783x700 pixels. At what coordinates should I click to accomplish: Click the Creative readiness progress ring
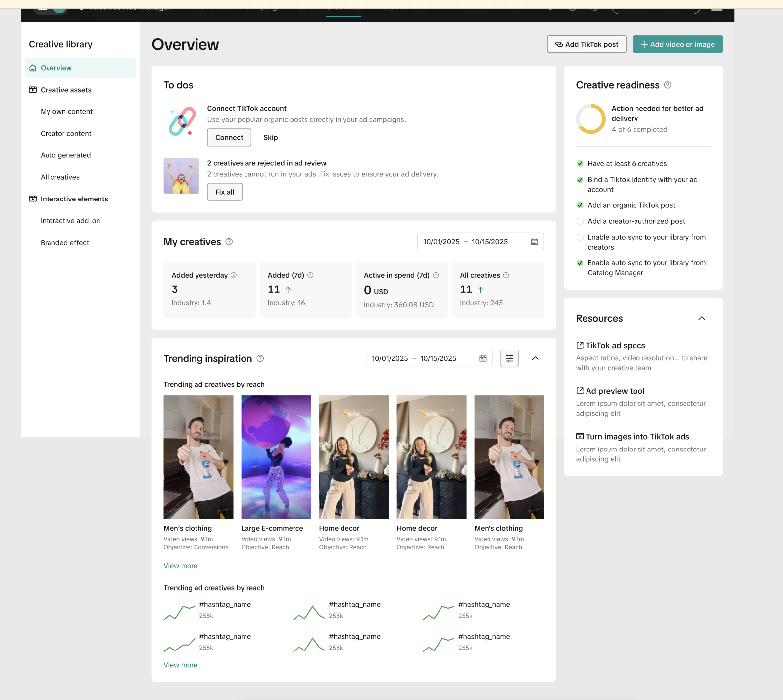click(590, 119)
